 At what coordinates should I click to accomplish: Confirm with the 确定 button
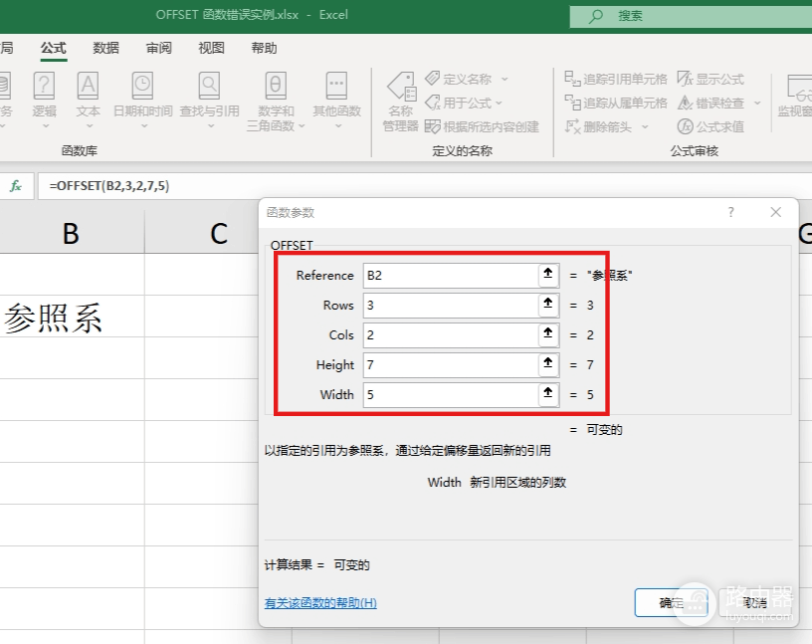[x=671, y=602]
